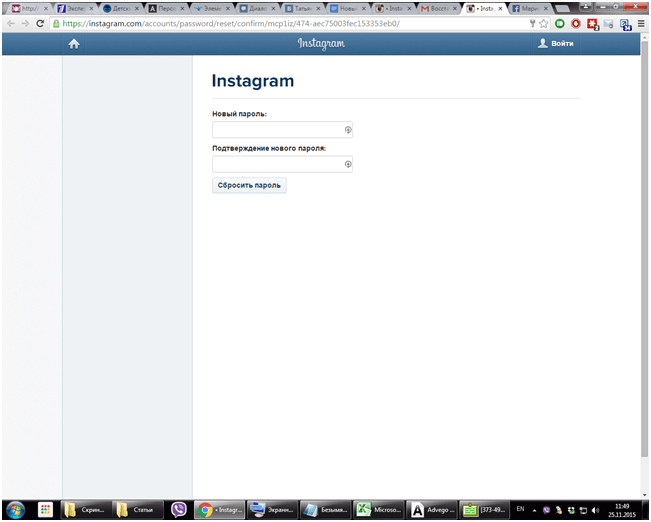Open Microsoft Excel from taskbar
The height and width of the screenshot is (522, 651).
pos(378,510)
